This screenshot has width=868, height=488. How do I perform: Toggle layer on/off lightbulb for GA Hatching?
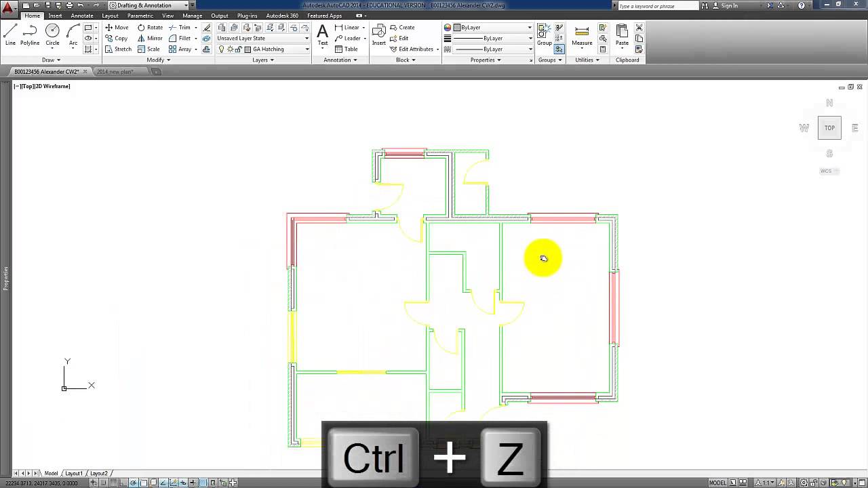click(x=222, y=49)
